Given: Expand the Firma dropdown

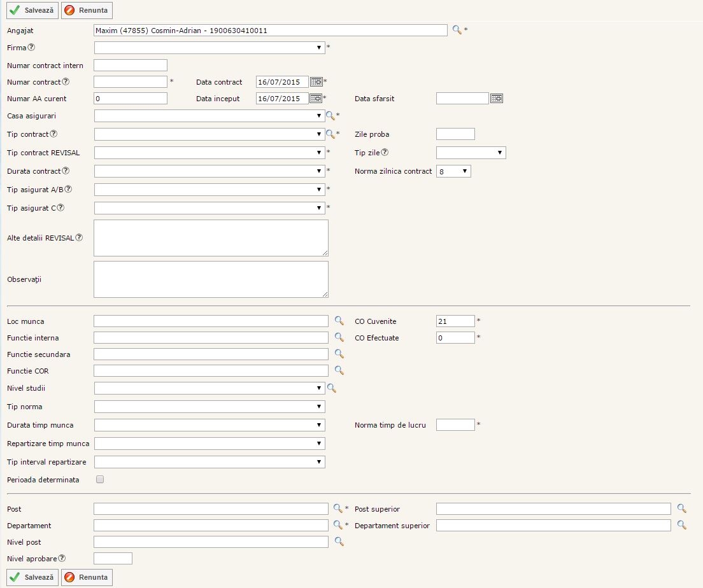Looking at the screenshot, I should point(209,48).
